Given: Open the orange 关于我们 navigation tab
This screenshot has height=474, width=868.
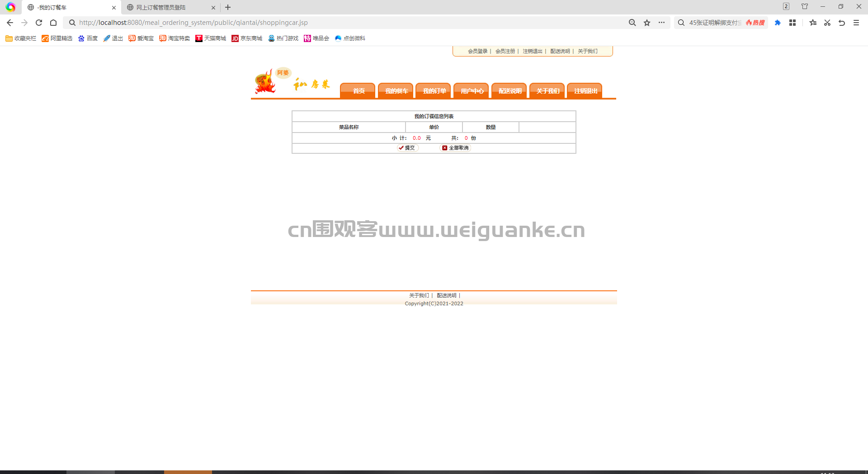Looking at the screenshot, I should pos(547,90).
